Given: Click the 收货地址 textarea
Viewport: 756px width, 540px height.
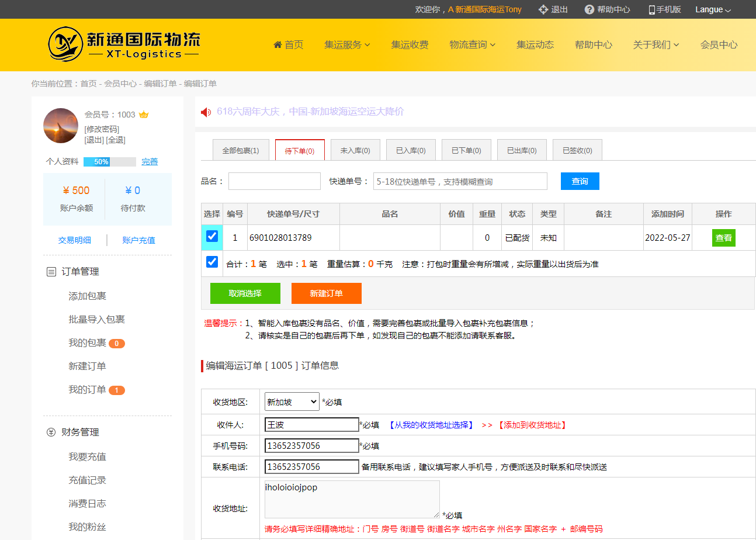Looking at the screenshot, I should click(x=352, y=499).
